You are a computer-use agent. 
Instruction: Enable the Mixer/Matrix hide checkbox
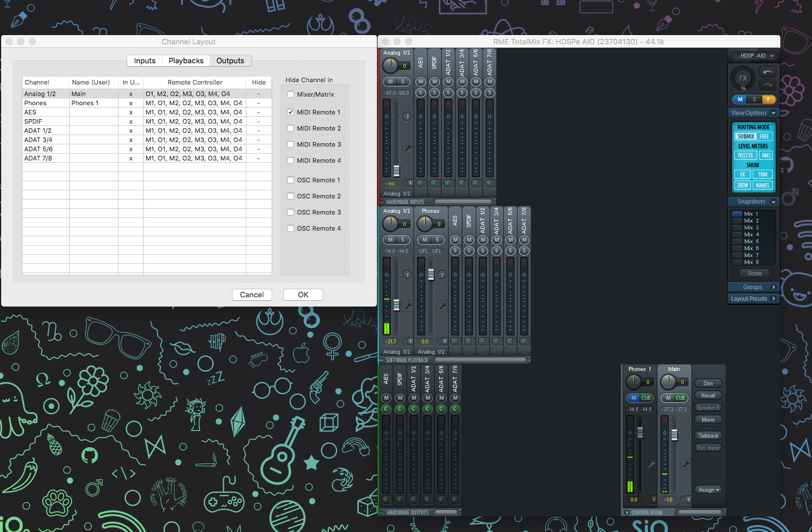click(291, 94)
